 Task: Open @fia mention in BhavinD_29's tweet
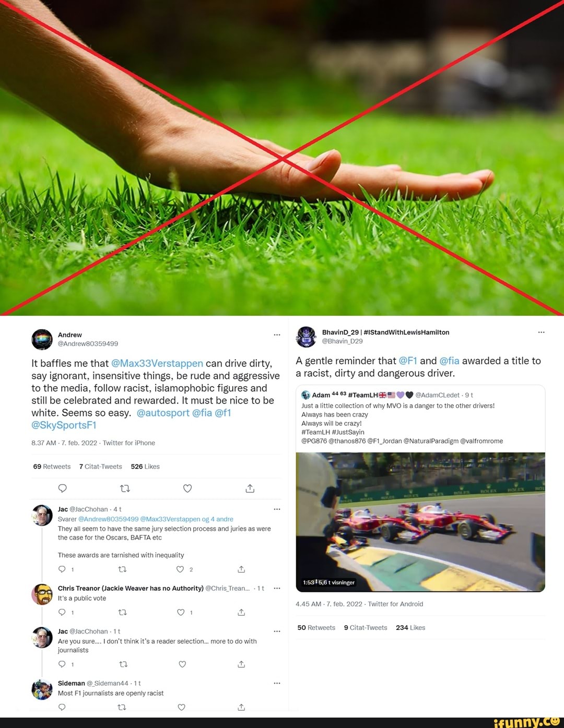(x=449, y=361)
